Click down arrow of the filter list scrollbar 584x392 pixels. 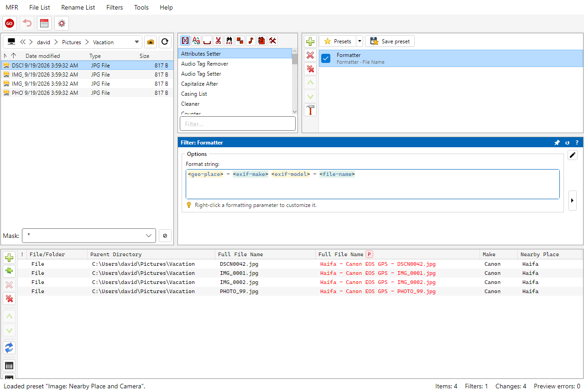point(295,112)
